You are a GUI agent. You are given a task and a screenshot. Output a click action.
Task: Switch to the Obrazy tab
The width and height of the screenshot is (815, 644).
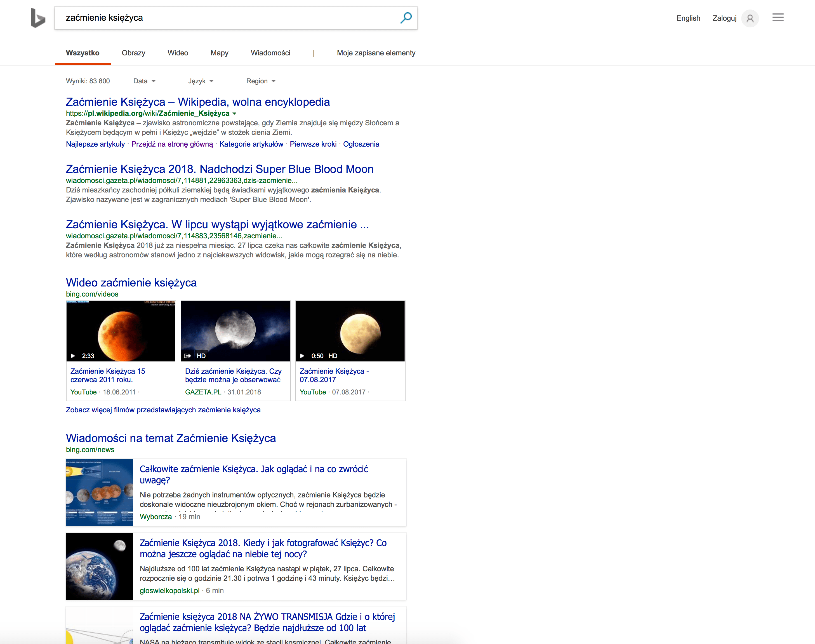[x=133, y=53]
